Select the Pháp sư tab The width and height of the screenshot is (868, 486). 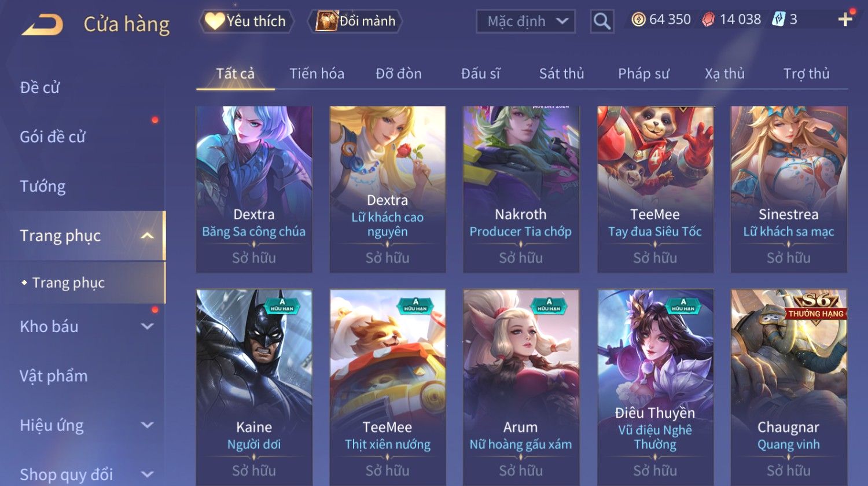643,73
